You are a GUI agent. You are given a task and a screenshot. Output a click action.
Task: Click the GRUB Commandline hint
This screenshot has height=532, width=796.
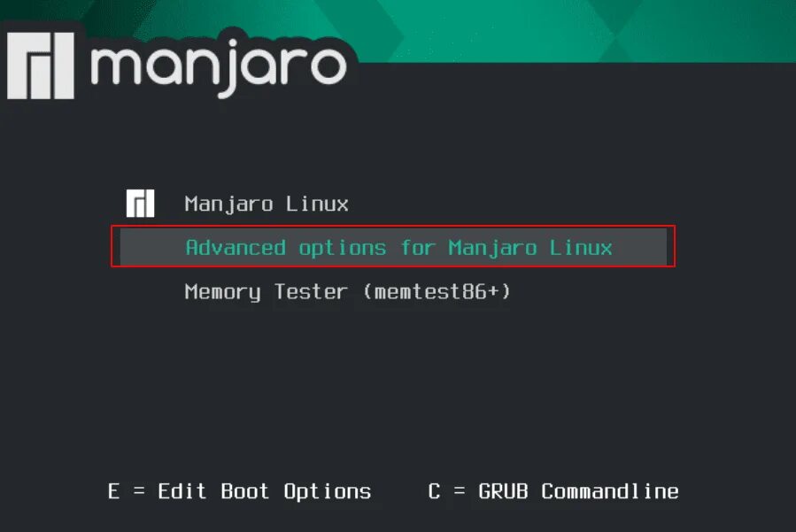click(x=578, y=491)
